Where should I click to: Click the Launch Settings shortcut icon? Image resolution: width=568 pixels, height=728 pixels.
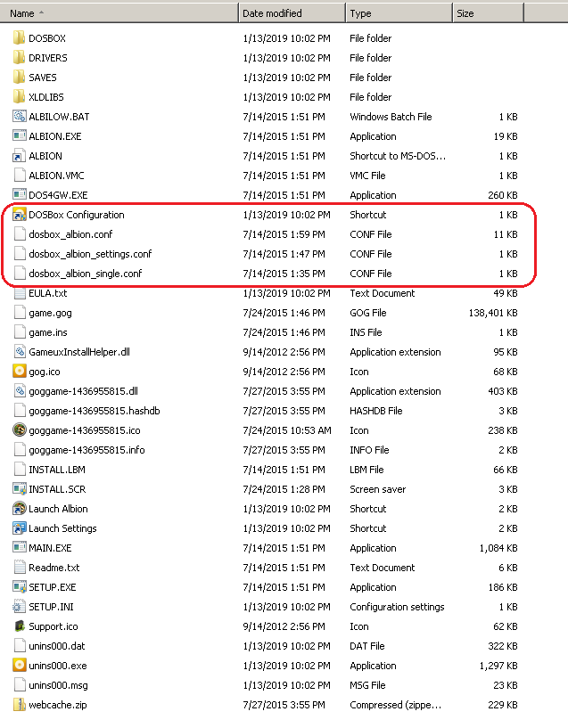click(x=19, y=528)
